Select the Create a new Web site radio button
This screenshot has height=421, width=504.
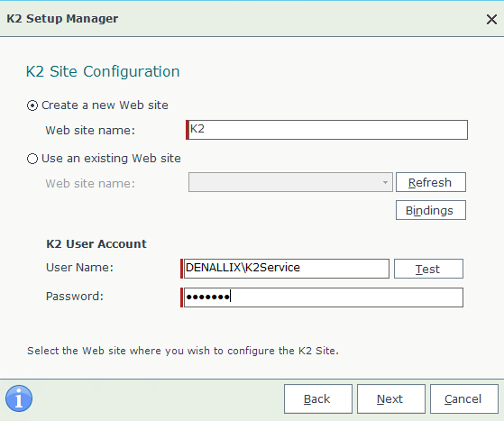point(32,105)
